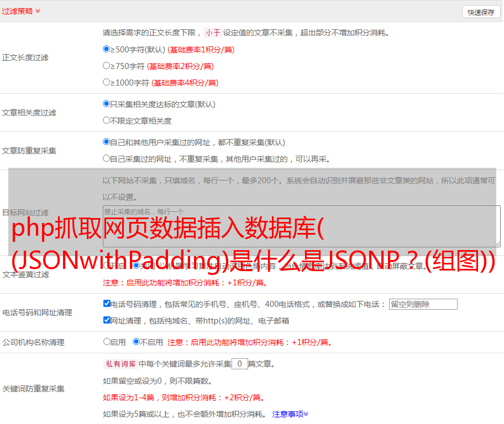The image size is (504, 424).
Task: Expand the 注意事项 link
Action: (x=290, y=414)
